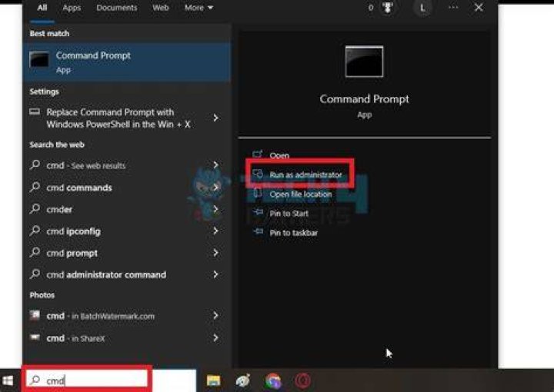Open the red circular app on the taskbar
554x392 pixels.
coord(303,380)
